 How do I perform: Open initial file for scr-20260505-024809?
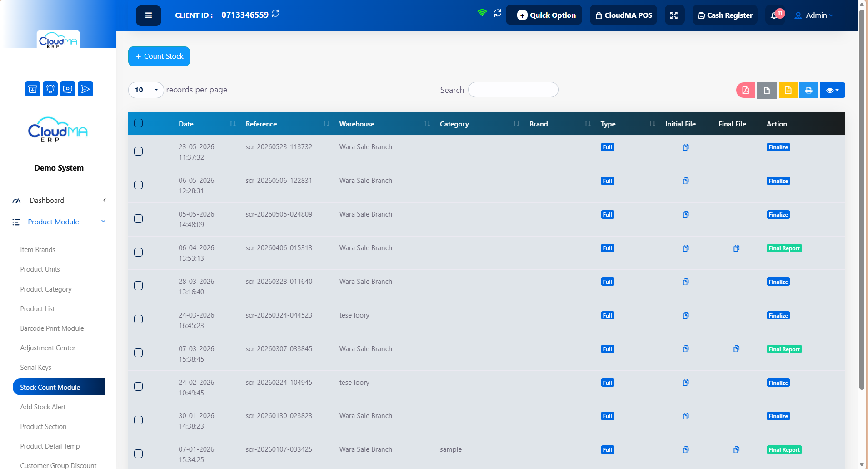[686, 215]
